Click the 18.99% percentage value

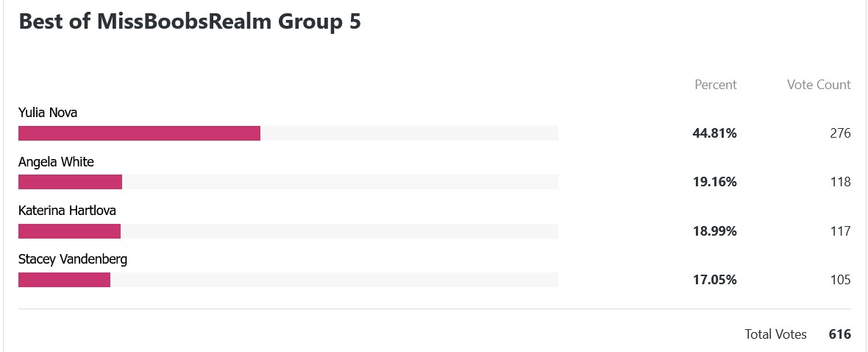(715, 231)
